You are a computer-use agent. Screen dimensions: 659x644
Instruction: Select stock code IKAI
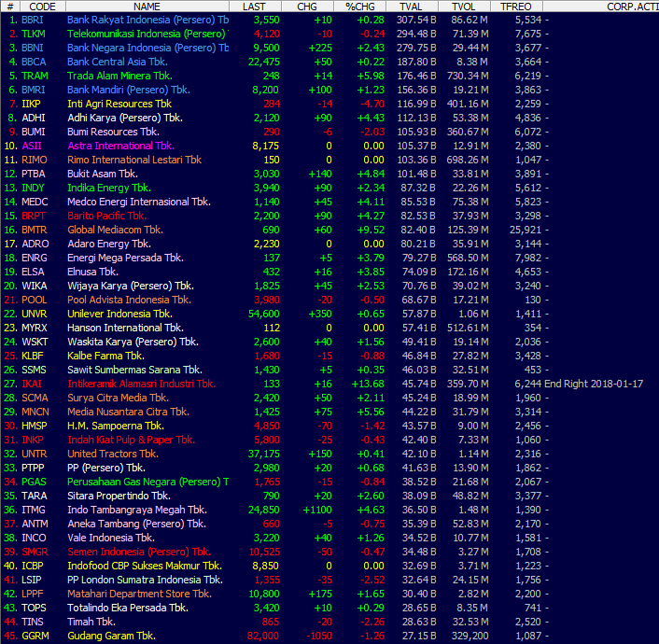pos(32,384)
